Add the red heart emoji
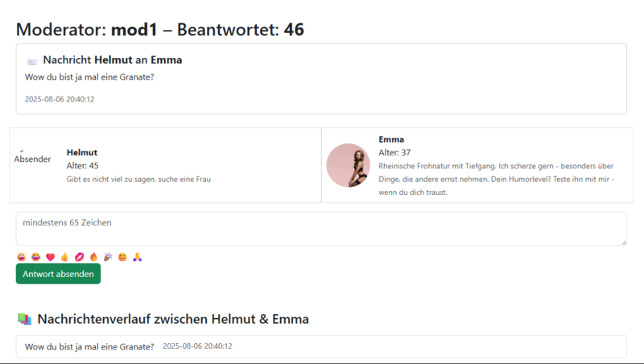The height and width of the screenshot is (364, 644). point(51,257)
